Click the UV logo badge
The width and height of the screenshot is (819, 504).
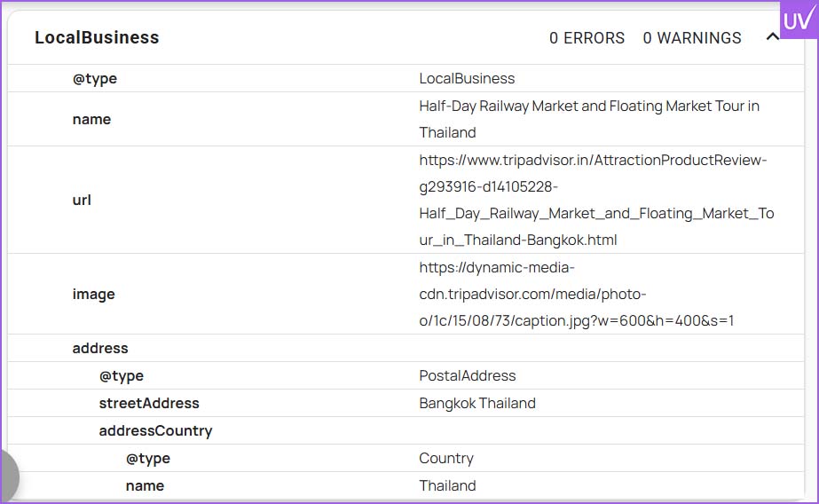[x=799, y=20]
